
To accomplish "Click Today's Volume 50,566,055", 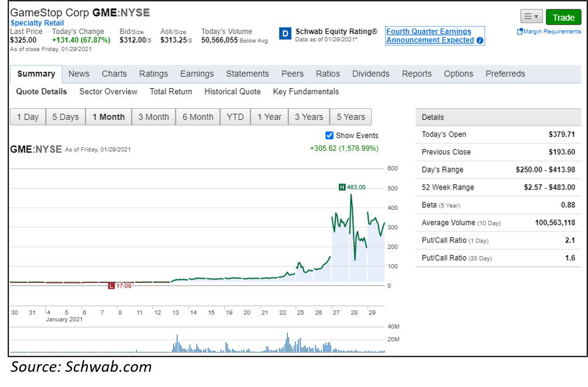I will tap(219, 40).
